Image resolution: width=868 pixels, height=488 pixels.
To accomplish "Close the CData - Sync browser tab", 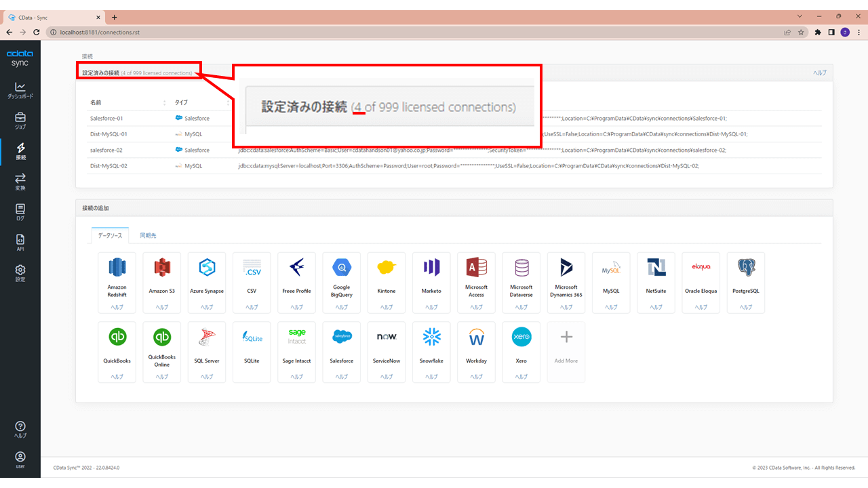I will pos(98,17).
